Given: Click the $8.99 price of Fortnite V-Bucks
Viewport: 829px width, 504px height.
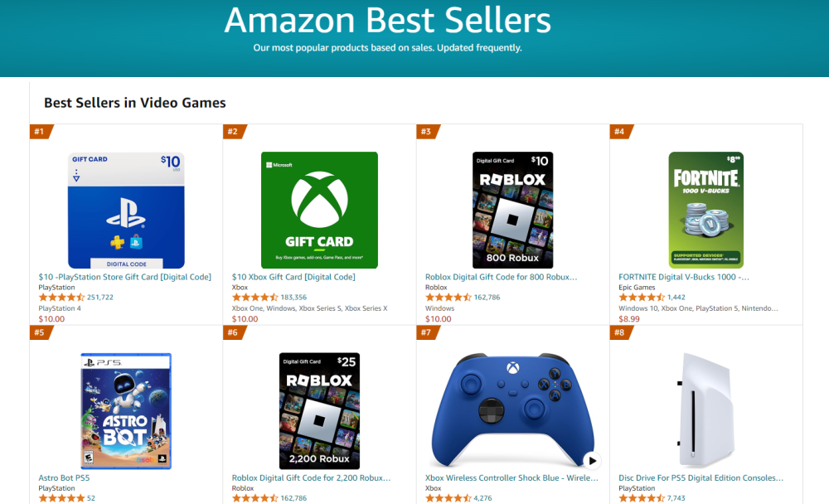Looking at the screenshot, I should (x=629, y=319).
